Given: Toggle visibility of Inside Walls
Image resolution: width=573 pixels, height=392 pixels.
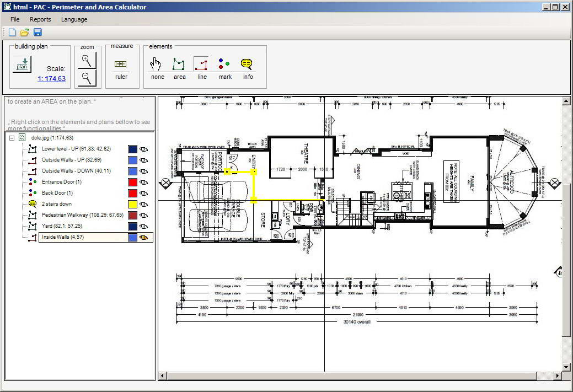Looking at the screenshot, I should pos(143,238).
